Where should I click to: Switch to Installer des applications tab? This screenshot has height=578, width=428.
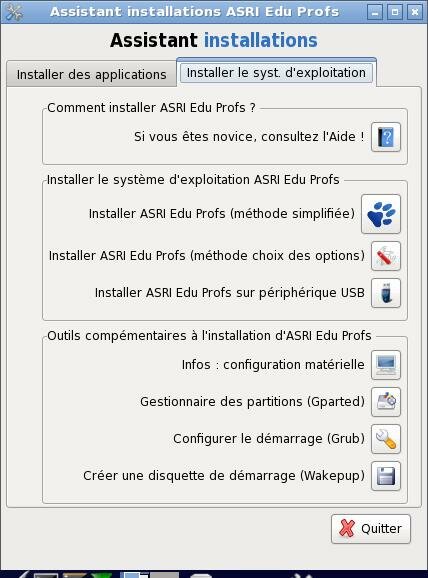[x=91, y=74]
